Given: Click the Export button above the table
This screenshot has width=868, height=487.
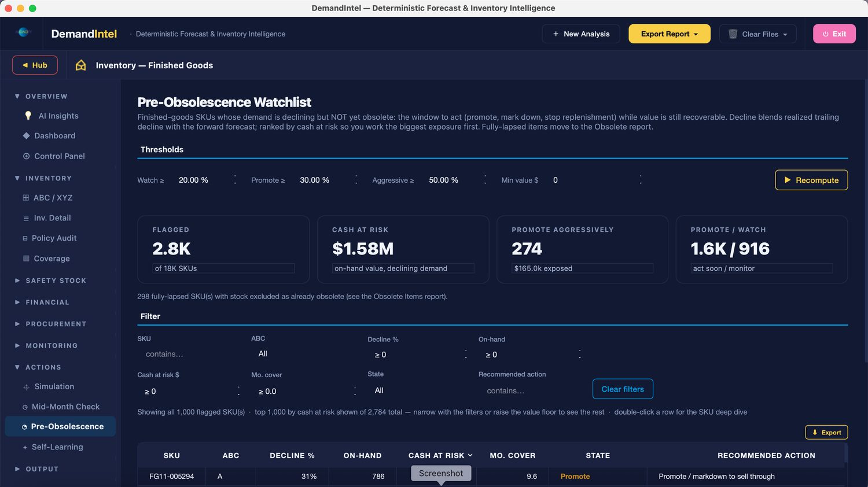Looking at the screenshot, I should click(826, 433).
